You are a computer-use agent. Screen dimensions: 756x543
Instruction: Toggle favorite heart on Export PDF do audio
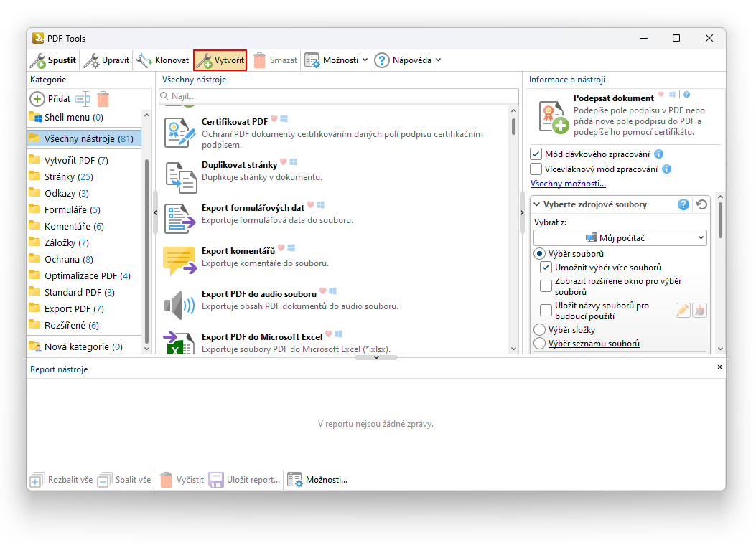coord(323,291)
